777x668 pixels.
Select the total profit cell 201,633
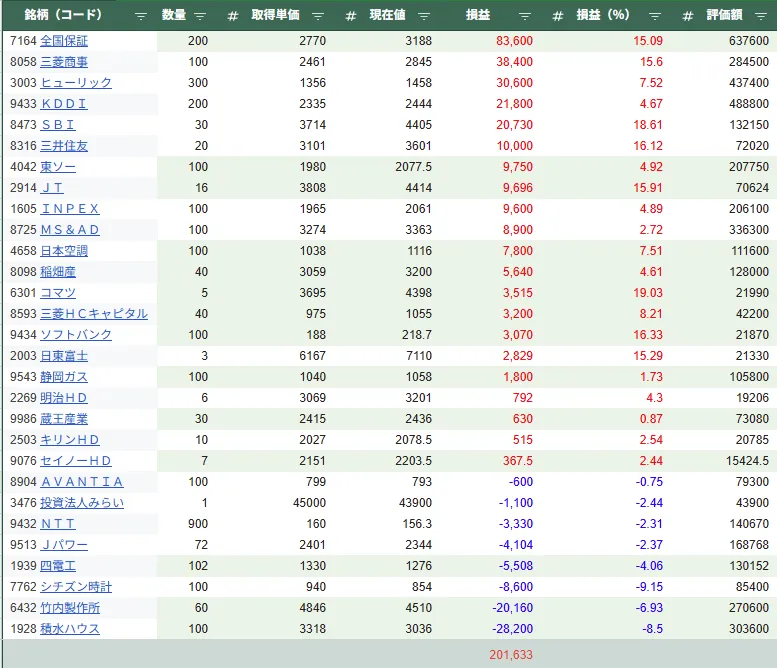pos(510,655)
